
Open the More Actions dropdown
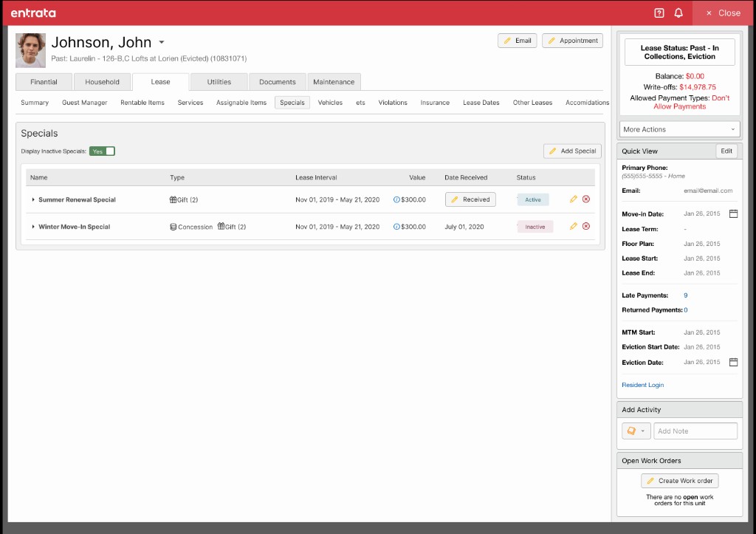[x=679, y=129]
